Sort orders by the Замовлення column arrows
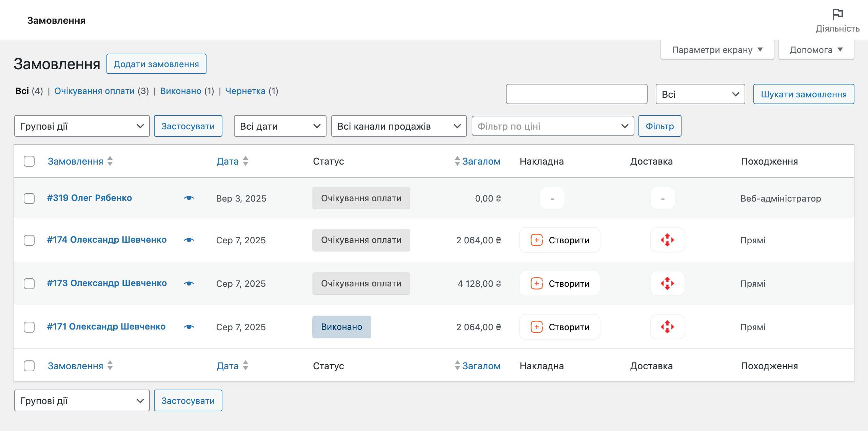The image size is (868, 431). [x=110, y=161]
